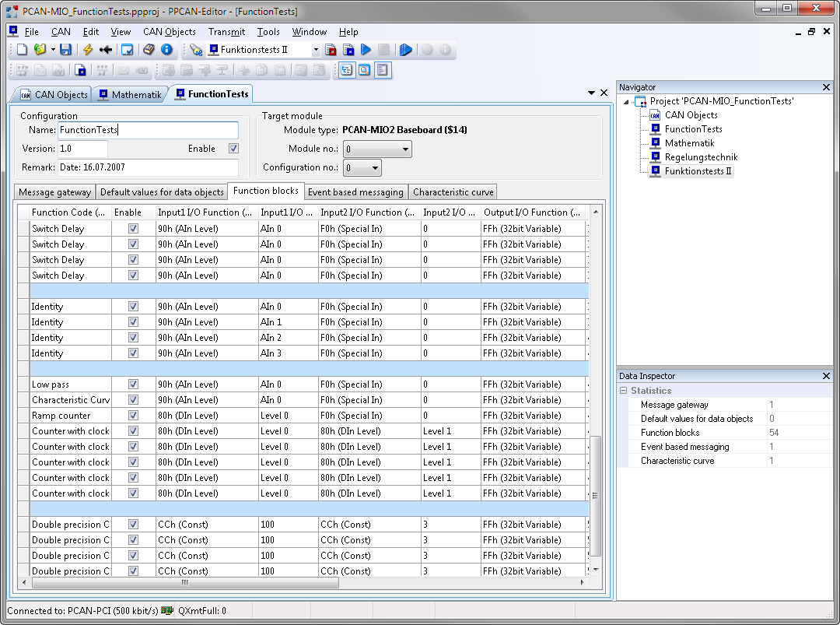Click the blue play arrow icon
Screen dimensions: 840x625
tap(366, 50)
